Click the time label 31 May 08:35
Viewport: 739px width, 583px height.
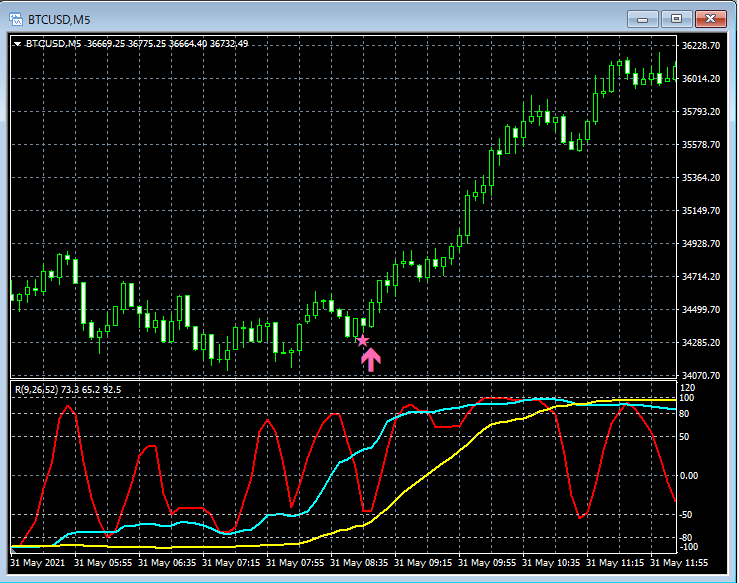click(359, 563)
